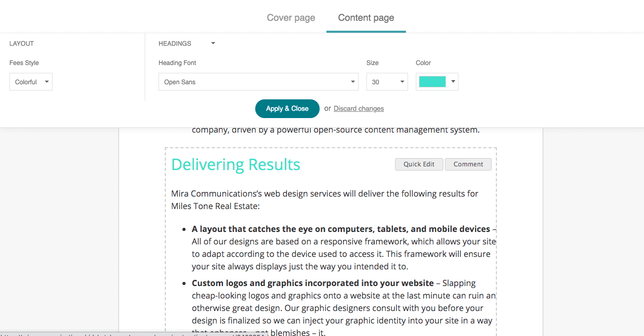Viewport: 644px width, 336px height.
Task: Select the Content page tab
Action: point(366,17)
